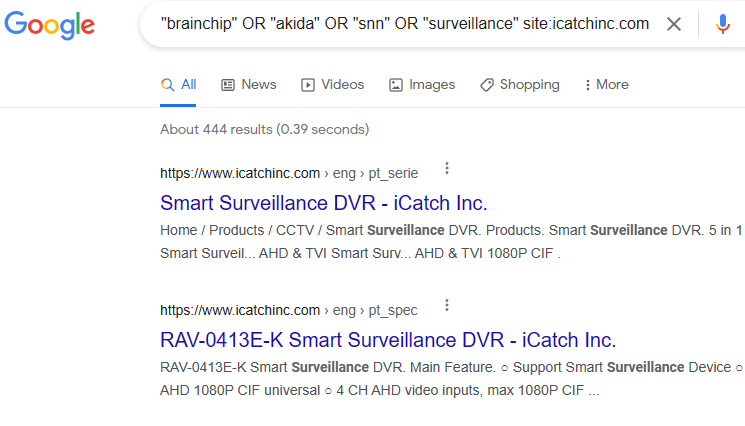Click the Google logo

click(x=49, y=25)
